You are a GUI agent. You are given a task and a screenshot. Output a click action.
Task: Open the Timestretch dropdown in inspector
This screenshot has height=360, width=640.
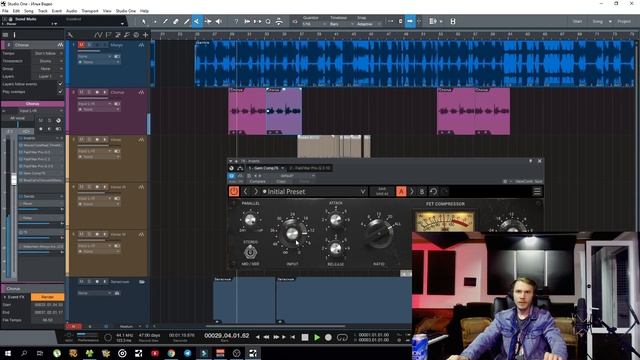pyautogui.click(x=48, y=61)
